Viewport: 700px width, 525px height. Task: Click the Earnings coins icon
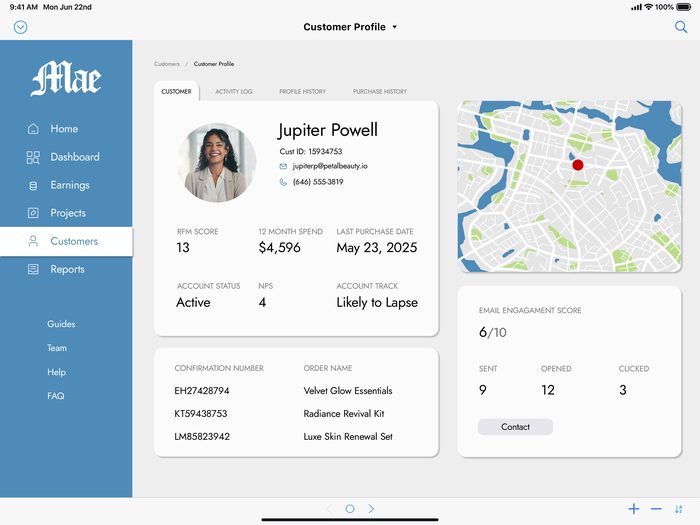click(33, 185)
